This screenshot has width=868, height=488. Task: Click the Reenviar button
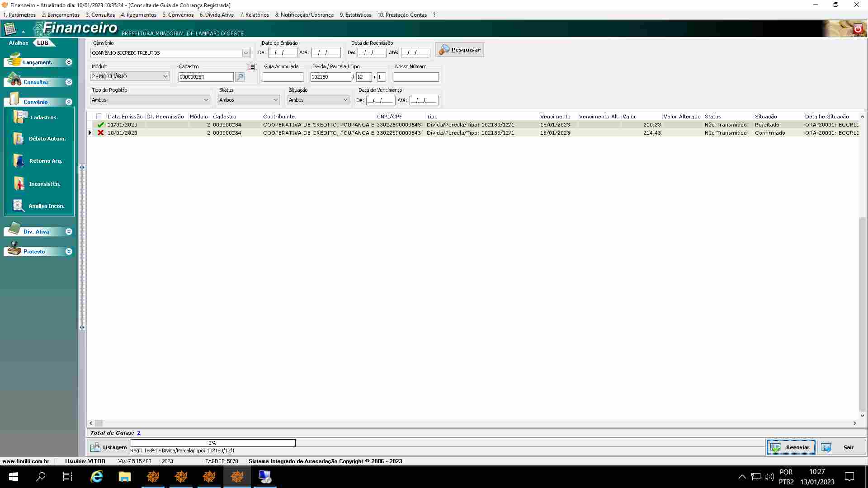click(x=791, y=447)
